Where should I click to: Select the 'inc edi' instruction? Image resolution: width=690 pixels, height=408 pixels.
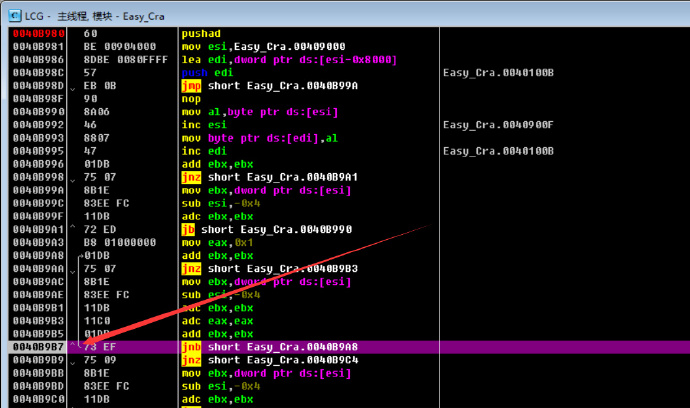[204, 151]
